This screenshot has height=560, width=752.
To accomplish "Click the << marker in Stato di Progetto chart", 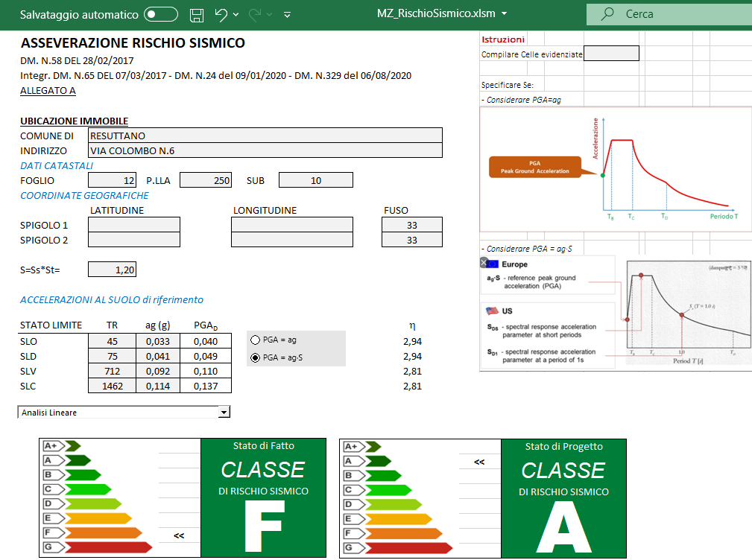I will [x=479, y=462].
